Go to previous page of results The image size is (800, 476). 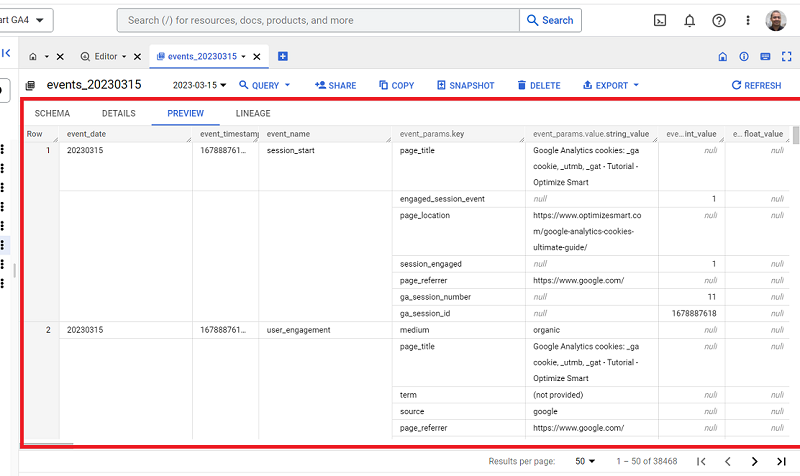point(728,461)
